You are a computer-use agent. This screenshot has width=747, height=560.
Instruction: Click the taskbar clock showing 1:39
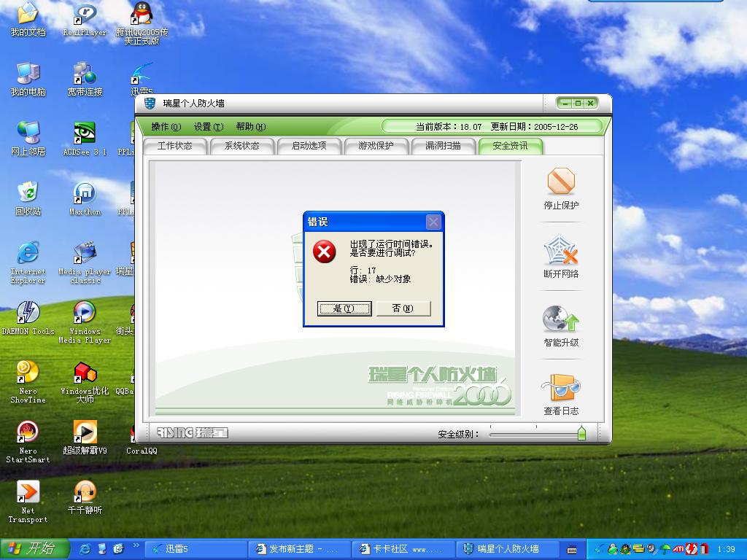point(726,549)
